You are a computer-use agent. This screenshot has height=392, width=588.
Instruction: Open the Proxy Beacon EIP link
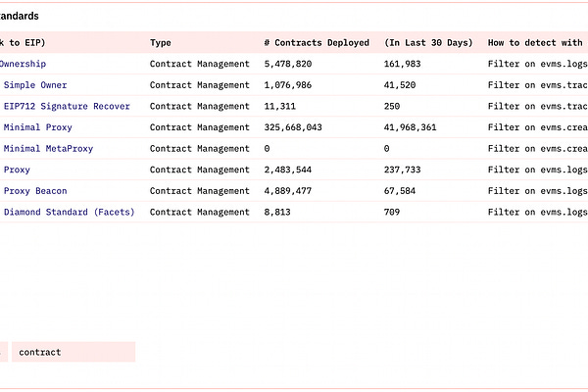pyautogui.click(x=35, y=191)
